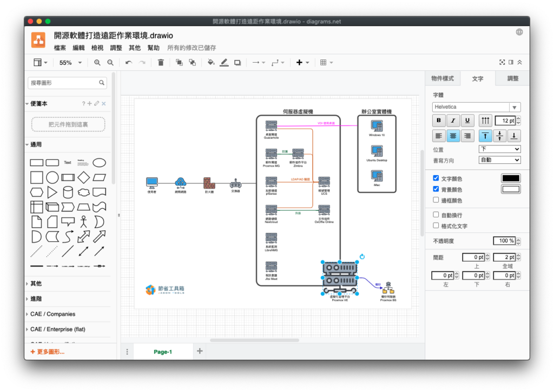The image size is (554, 392).
Task: Apply underline text formatting
Action: point(467,121)
